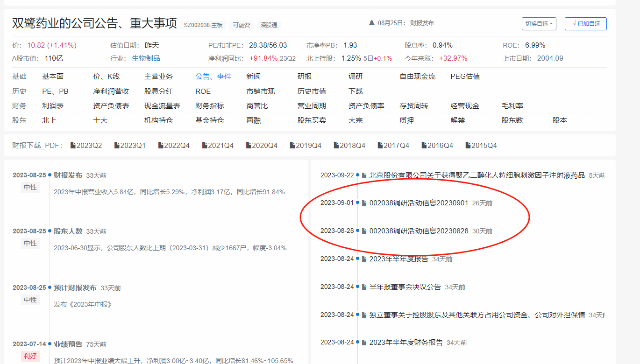
Task: View 毛利率 page
Action: click(x=512, y=106)
